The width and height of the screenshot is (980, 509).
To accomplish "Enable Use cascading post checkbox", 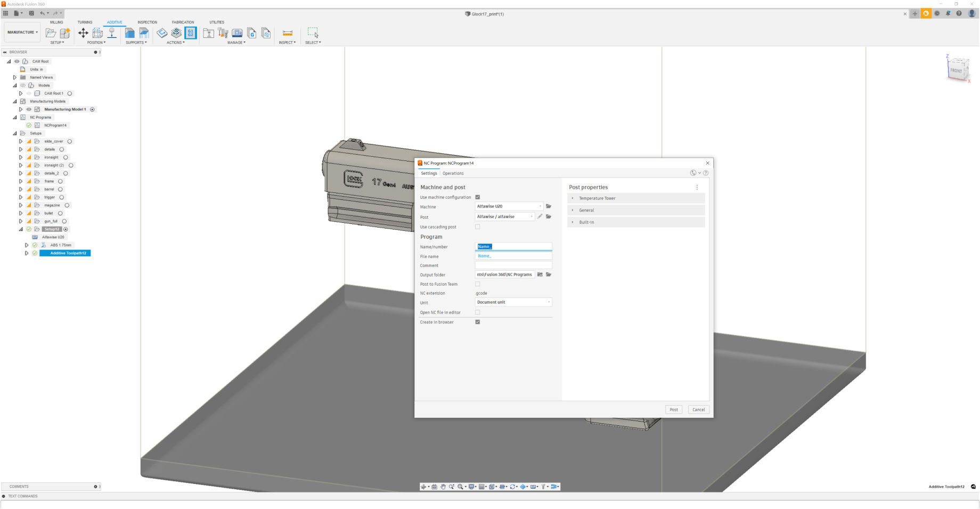I will pos(478,227).
